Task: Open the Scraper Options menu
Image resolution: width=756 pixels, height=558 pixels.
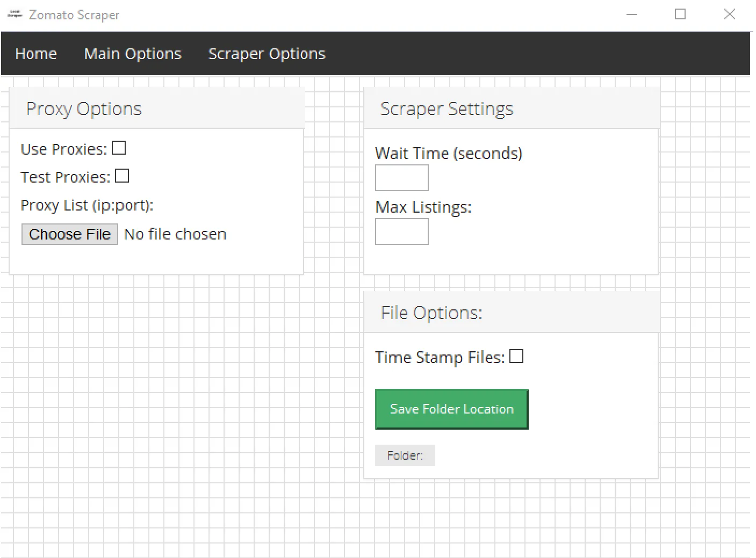Action: point(267,54)
